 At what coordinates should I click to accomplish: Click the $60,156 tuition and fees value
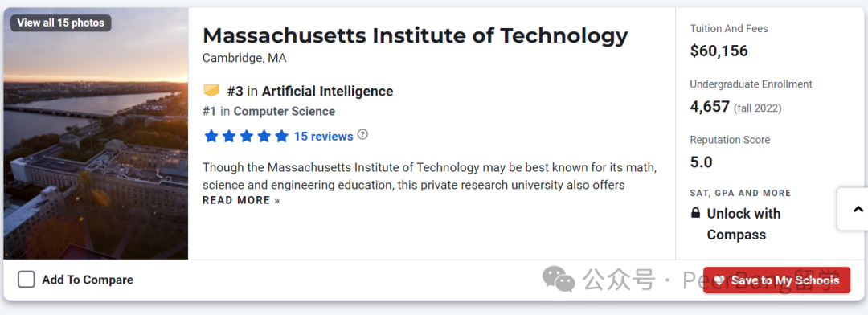(719, 51)
